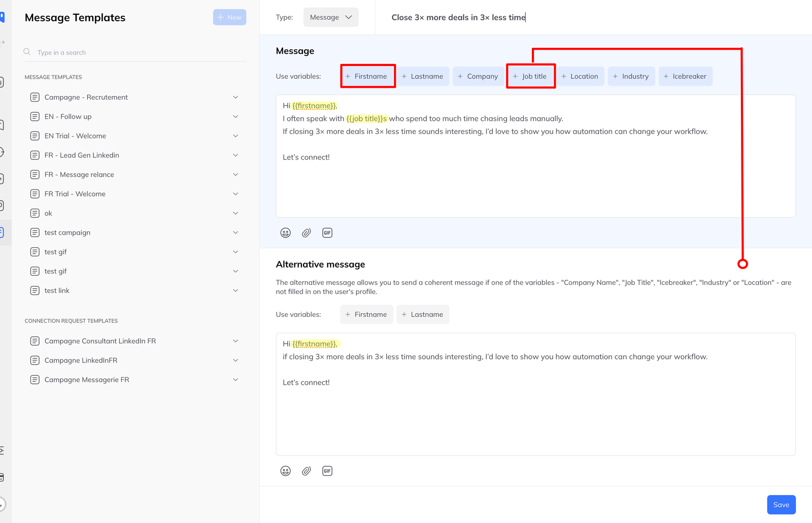The width and height of the screenshot is (812, 523).
Task: Select the "EN Trial - Welcome" template name
Action: coord(75,136)
